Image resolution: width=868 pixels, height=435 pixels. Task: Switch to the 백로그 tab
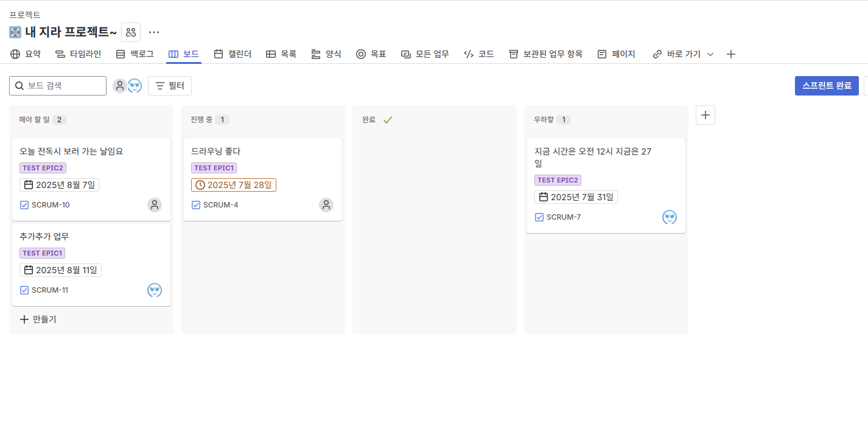[135, 54]
